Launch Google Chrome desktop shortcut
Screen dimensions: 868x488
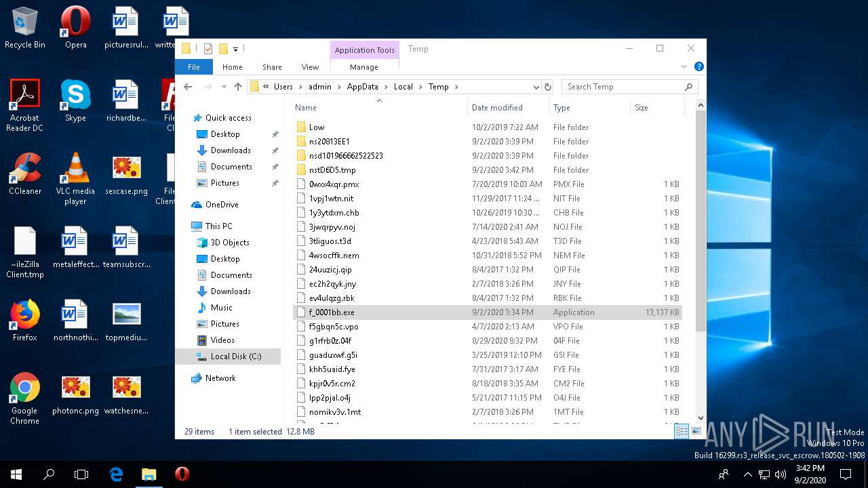[x=25, y=398]
